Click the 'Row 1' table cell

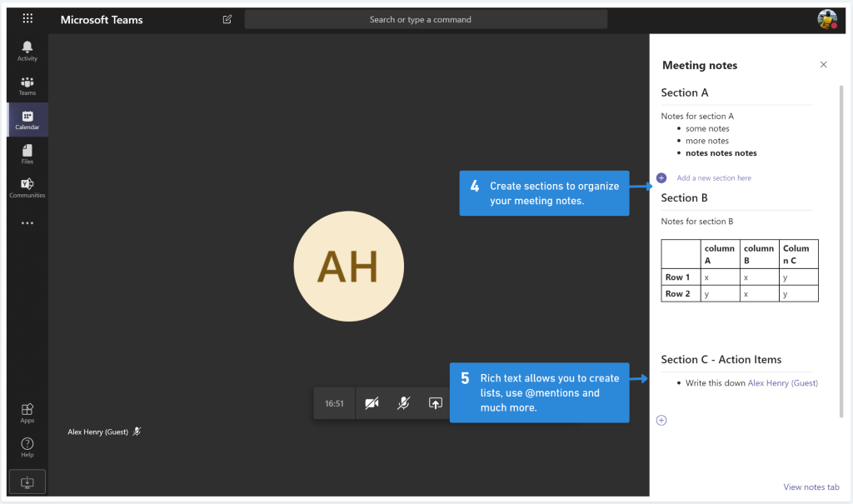[x=681, y=277]
